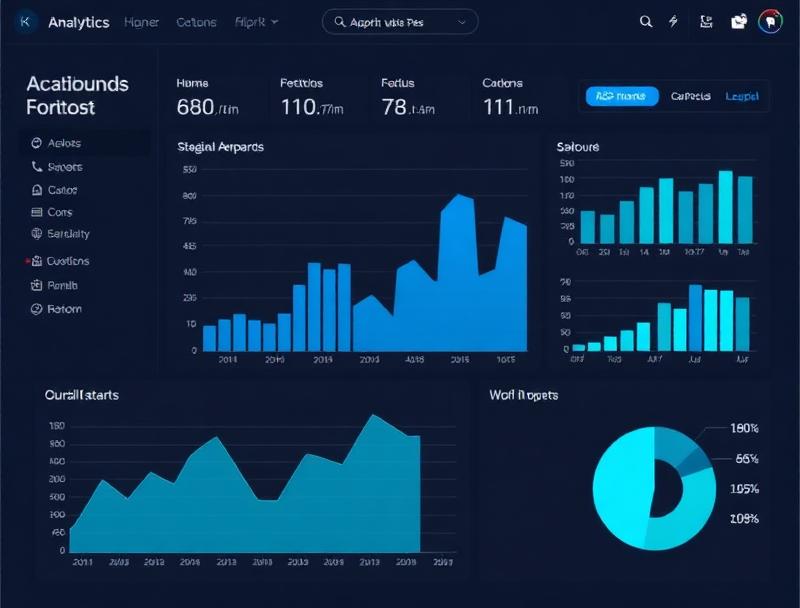This screenshot has width=800, height=608.
Task: Open the user avatar profile icon
Action: click(770, 21)
